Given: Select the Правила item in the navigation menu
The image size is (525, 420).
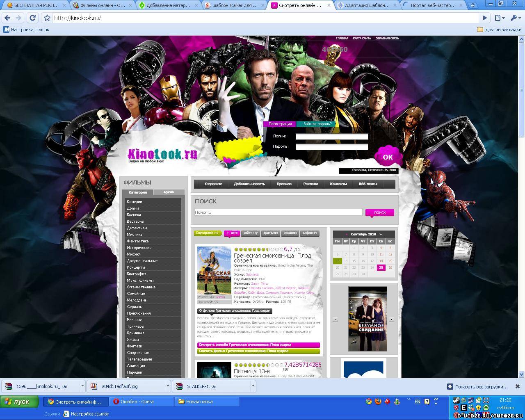Looking at the screenshot, I should click(284, 184).
